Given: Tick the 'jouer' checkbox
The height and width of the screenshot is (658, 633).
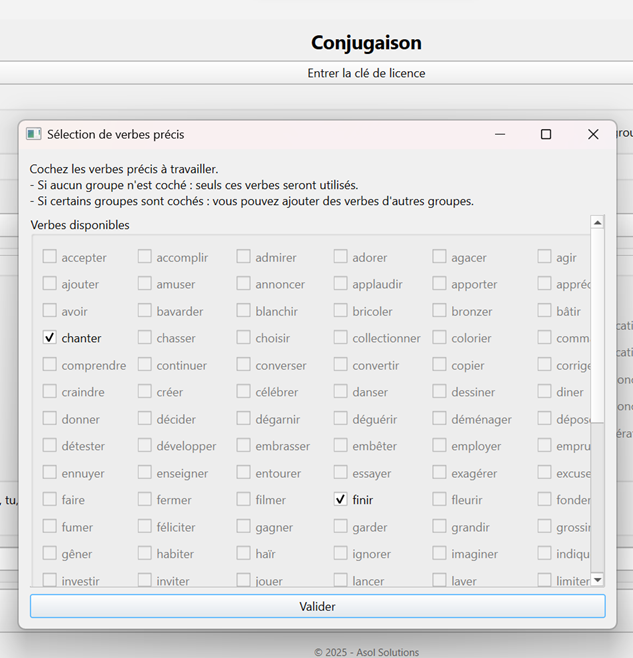Looking at the screenshot, I should pyautogui.click(x=244, y=580).
